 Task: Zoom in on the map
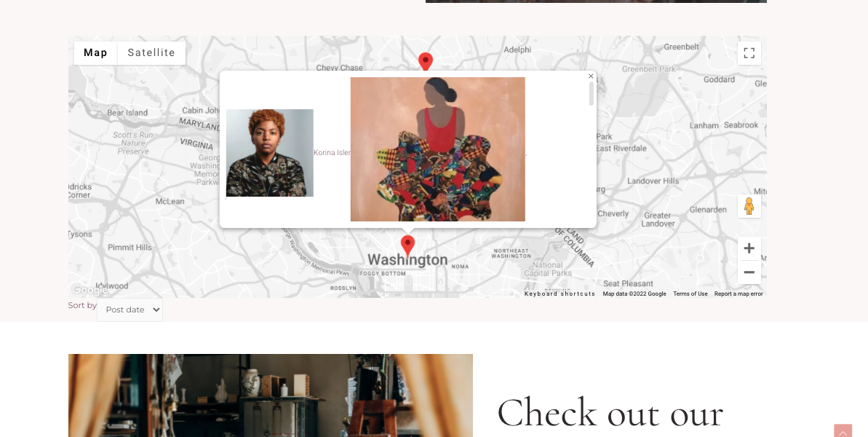click(x=749, y=248)
